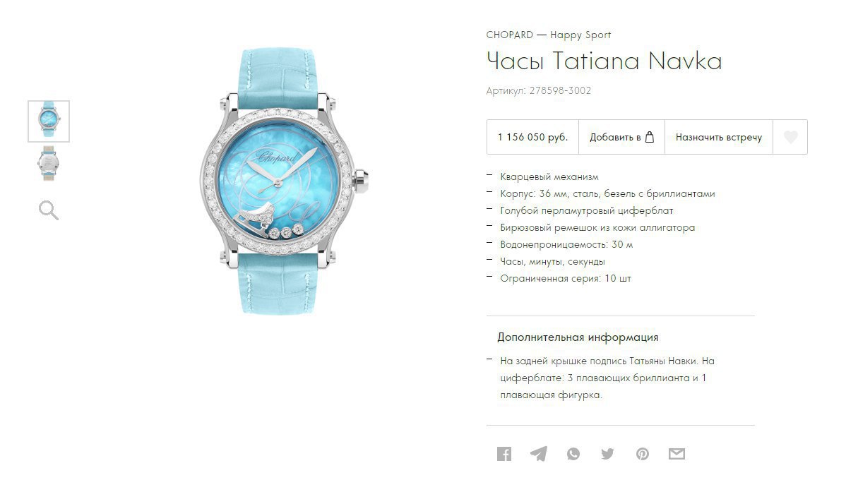Click the Назначить встречу button

click(x=719, y=137)
